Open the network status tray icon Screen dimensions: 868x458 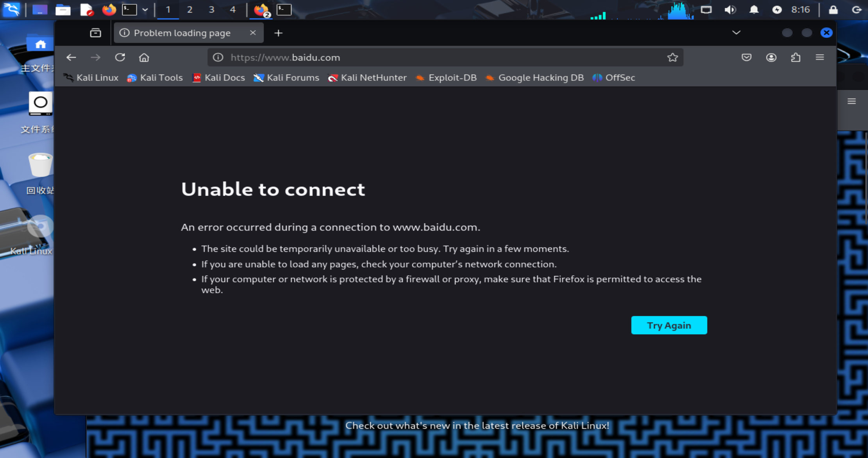coord(706,9)
